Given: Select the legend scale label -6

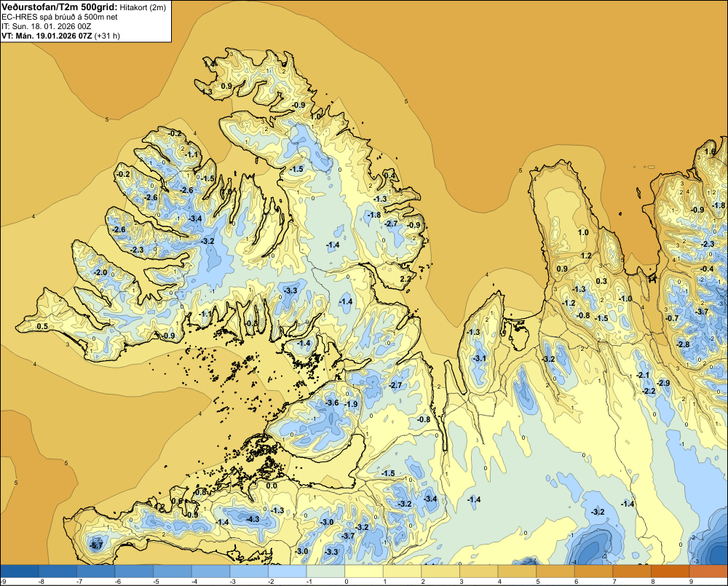Looking at the screenshot, I should coord(119,582).
